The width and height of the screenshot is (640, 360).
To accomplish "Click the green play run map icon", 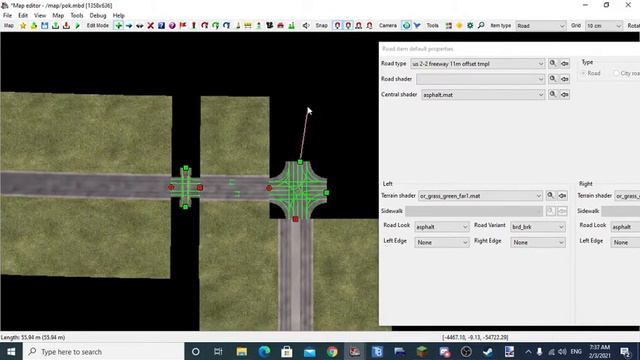I will tap(77, 26).
